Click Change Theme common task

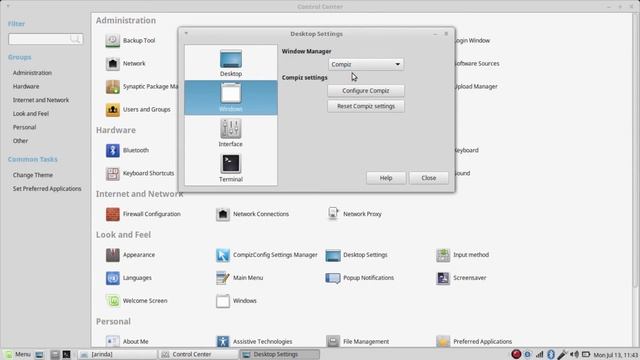[x=33, y=175]
